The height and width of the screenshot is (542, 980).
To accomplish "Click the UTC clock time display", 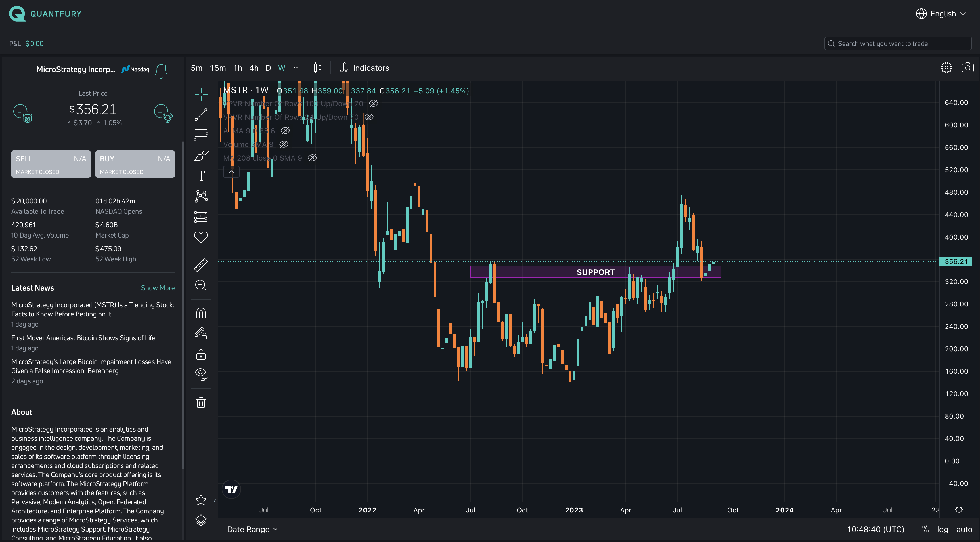I will [x=875, y=529].
